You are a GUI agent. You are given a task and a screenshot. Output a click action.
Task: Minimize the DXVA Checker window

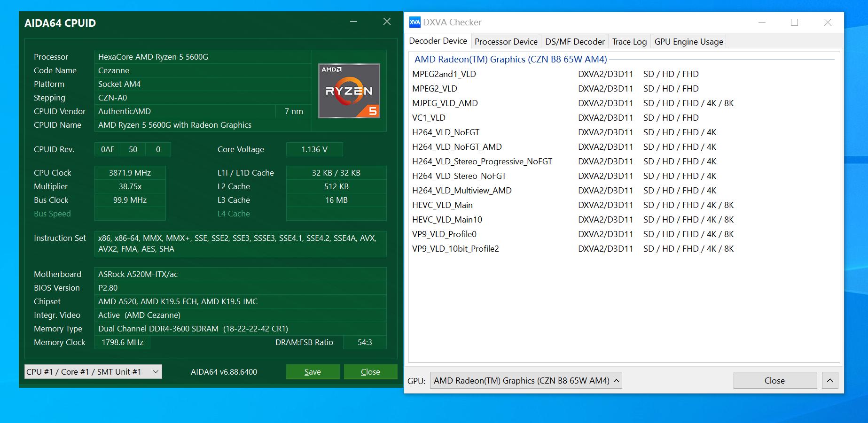[762, 22]
